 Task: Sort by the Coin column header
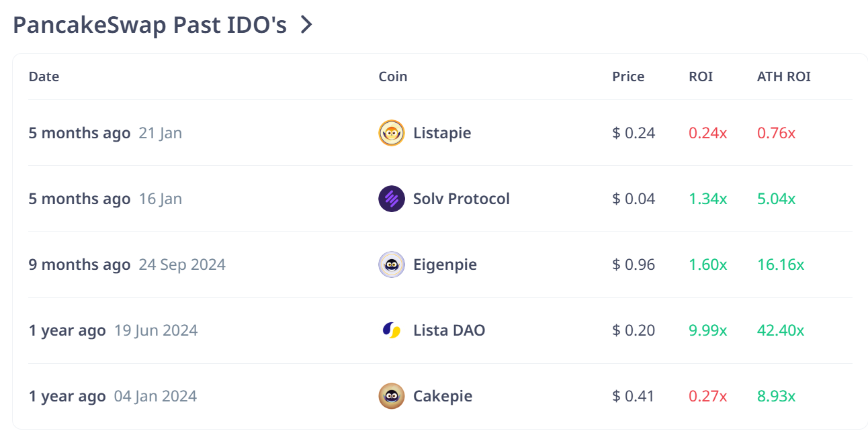(x=393, y=77)
